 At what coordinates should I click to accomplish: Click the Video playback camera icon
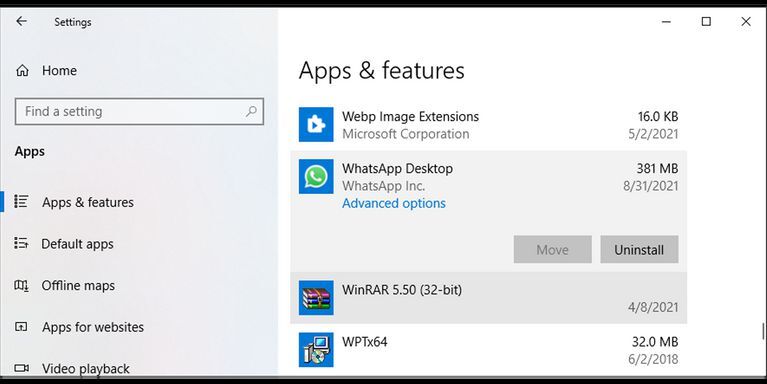tap(21, 368)
